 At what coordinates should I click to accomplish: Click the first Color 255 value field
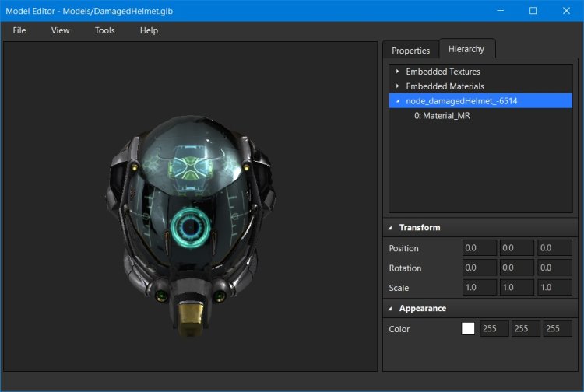click(494, 329)
